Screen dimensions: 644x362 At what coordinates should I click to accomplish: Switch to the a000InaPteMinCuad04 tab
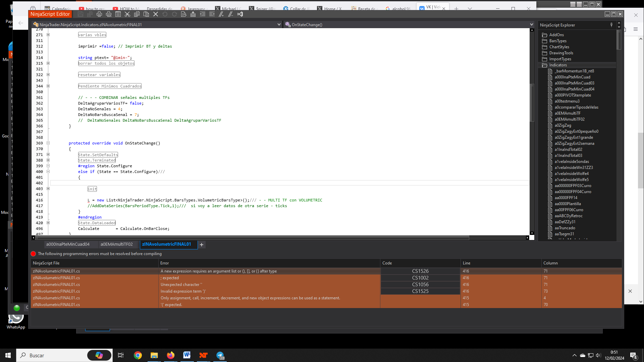68,244
